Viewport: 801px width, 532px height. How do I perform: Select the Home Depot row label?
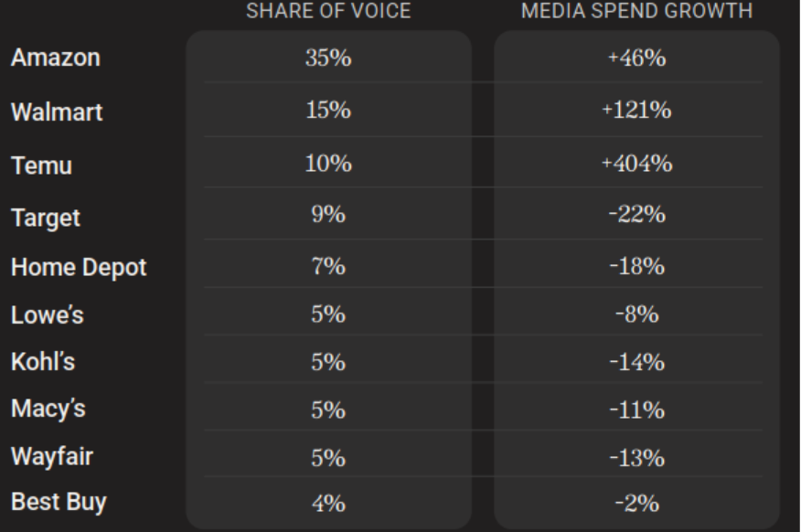click(79, 269)
